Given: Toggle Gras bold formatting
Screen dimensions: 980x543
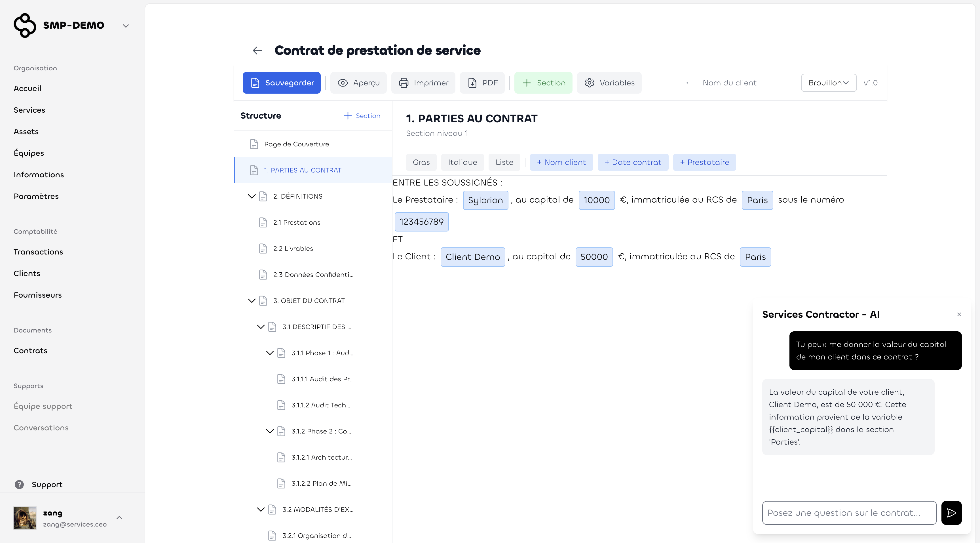Looking at the screenshot, I should coord(421,162).
